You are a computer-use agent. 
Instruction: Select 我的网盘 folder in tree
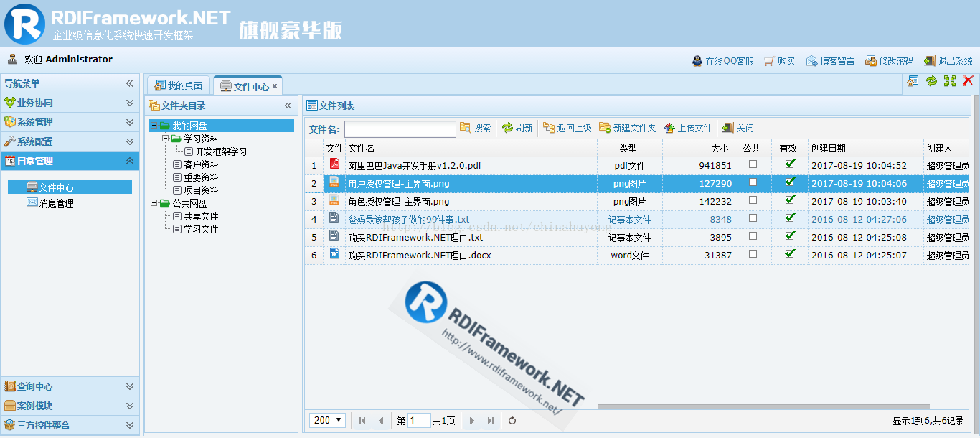(x=189, y=126)
